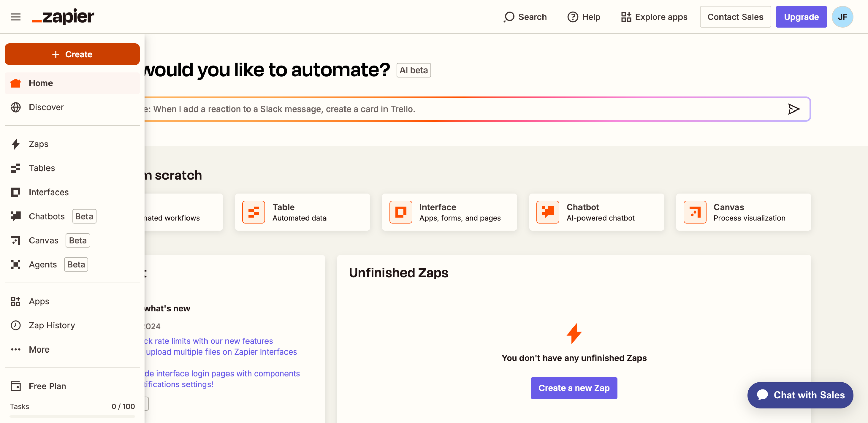Click the Tasks usage progress bar
Image resolution: width=868 pixels, height=423 pixels.
72,416
